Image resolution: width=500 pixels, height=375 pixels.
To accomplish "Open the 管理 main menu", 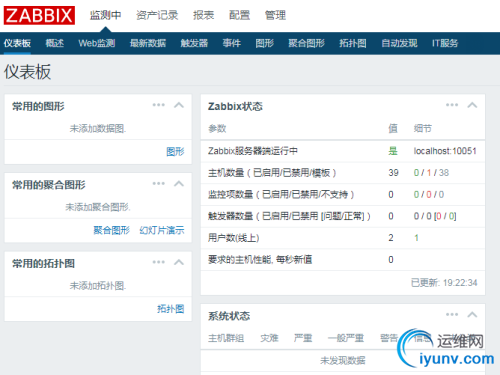I will (x=275, y=15).
